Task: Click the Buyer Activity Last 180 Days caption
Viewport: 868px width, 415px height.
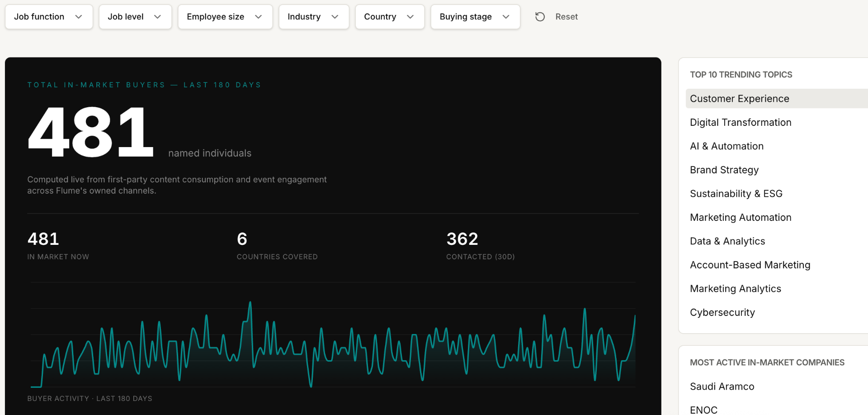Action: coord(90,399)
